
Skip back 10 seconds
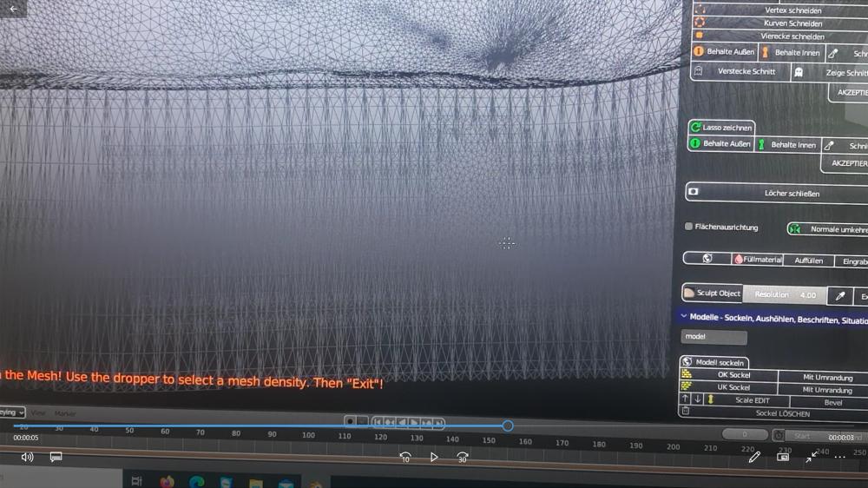click(x=405, y=458)
